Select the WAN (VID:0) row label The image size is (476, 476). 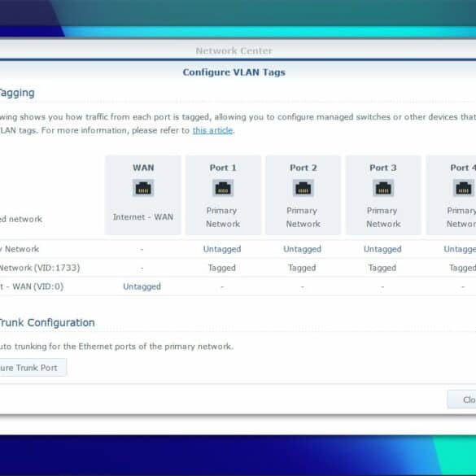tap(32, 286)
